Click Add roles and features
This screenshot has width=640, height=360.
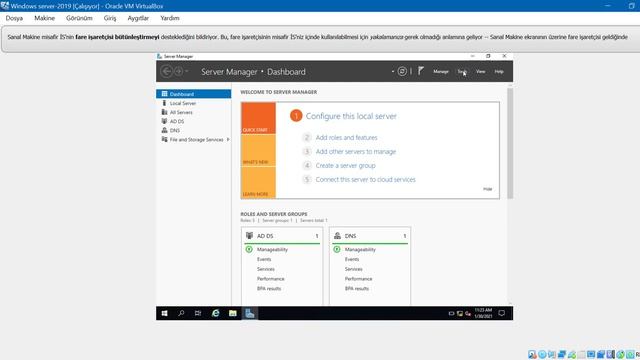pyautogui.click(x=346, y=138)
